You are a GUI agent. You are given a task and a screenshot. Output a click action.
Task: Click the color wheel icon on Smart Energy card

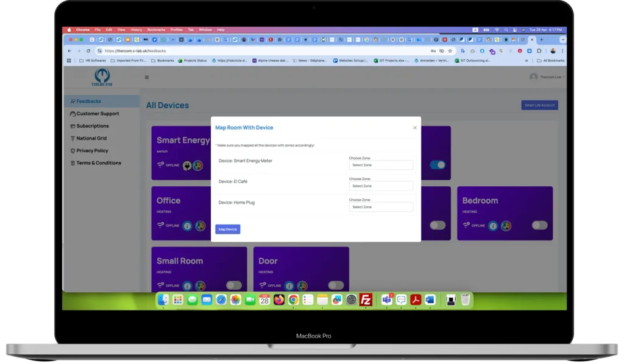click(198, 166)
